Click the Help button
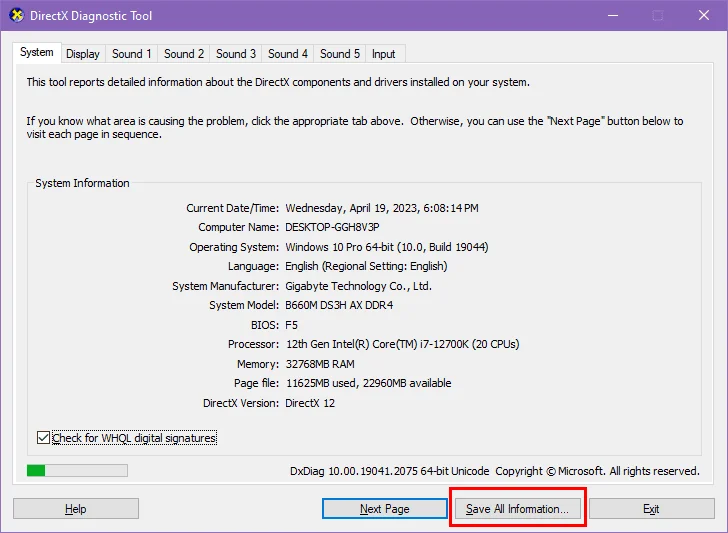 (76, 509)
